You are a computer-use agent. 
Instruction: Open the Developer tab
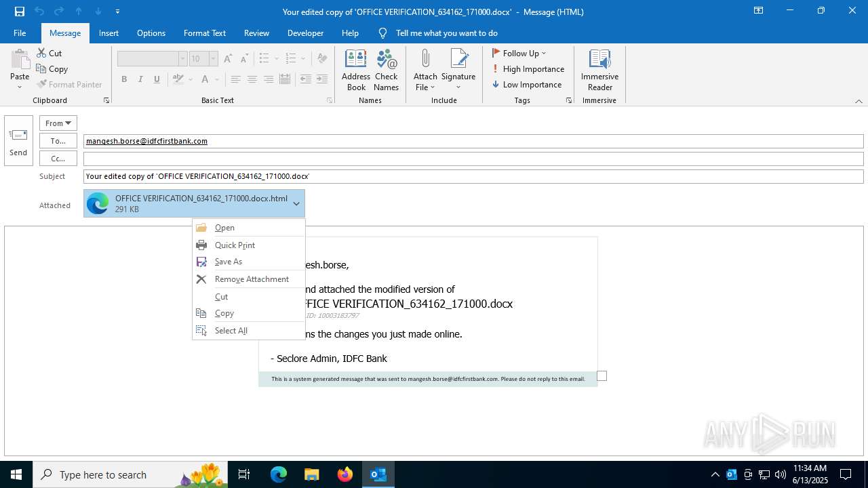point(305,33)
